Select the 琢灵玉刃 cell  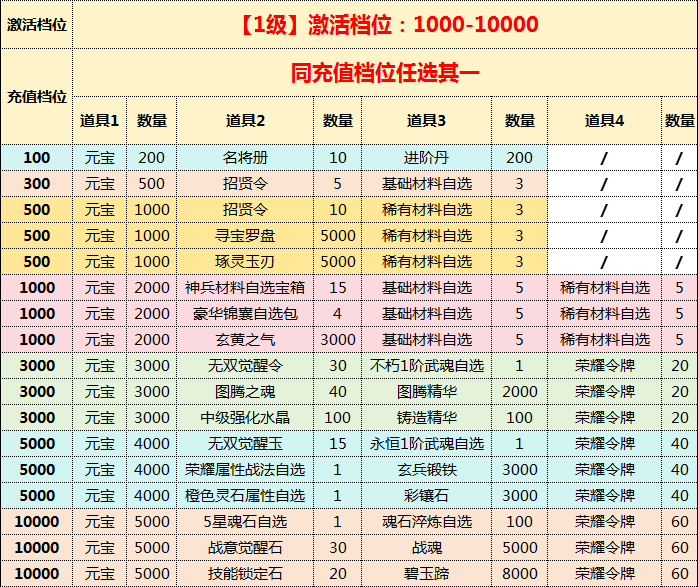pyautogui.click(x=245, y=262)
